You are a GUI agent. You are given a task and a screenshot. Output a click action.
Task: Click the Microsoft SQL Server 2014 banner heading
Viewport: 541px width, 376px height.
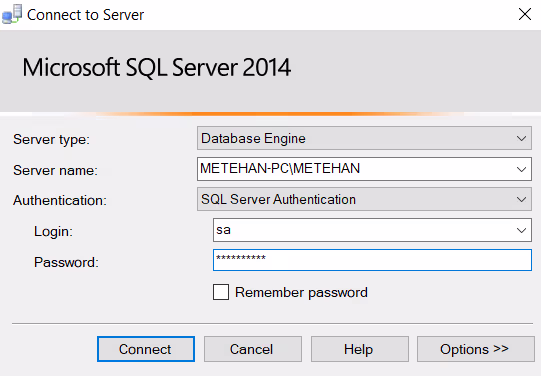157,67
